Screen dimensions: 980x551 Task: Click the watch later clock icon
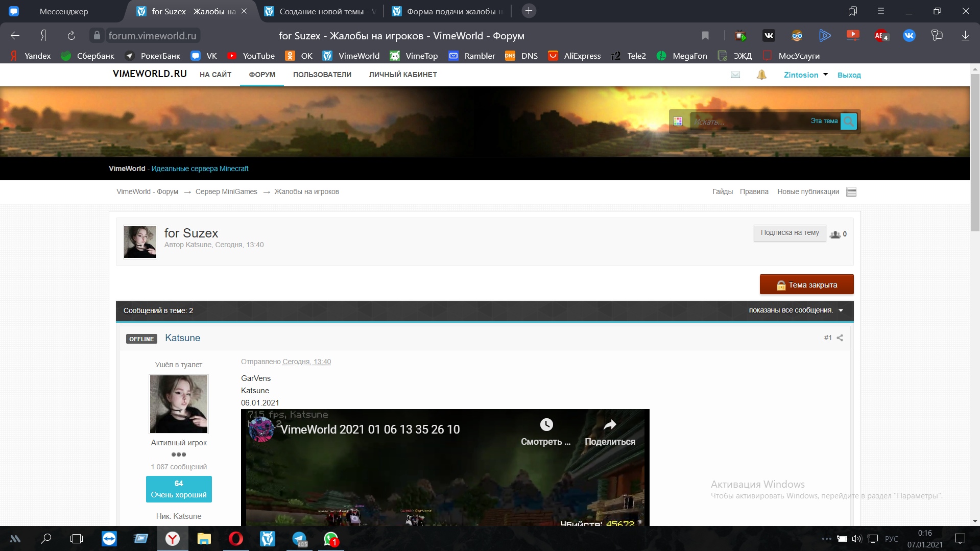point(546,425)
